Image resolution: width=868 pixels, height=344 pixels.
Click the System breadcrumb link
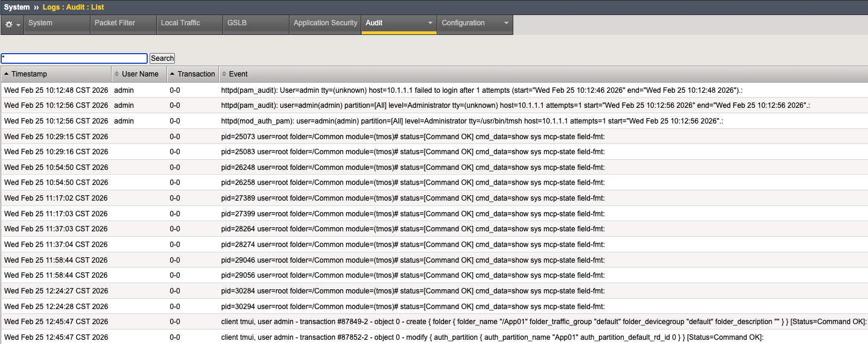click(x=17, y=7)
